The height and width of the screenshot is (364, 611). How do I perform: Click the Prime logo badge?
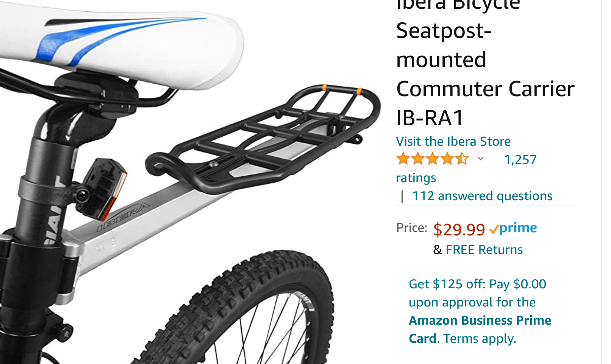pyautogui.click(x=513, y=229)
